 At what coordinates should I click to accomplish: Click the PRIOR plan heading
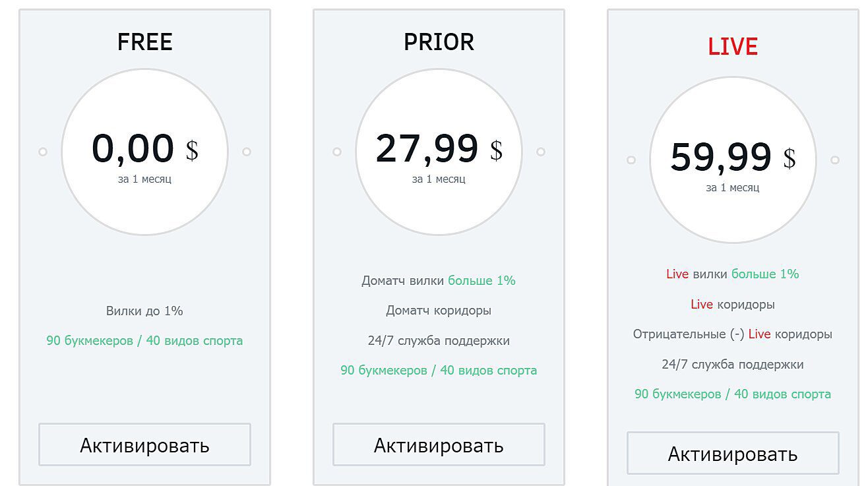pos(439,42)
